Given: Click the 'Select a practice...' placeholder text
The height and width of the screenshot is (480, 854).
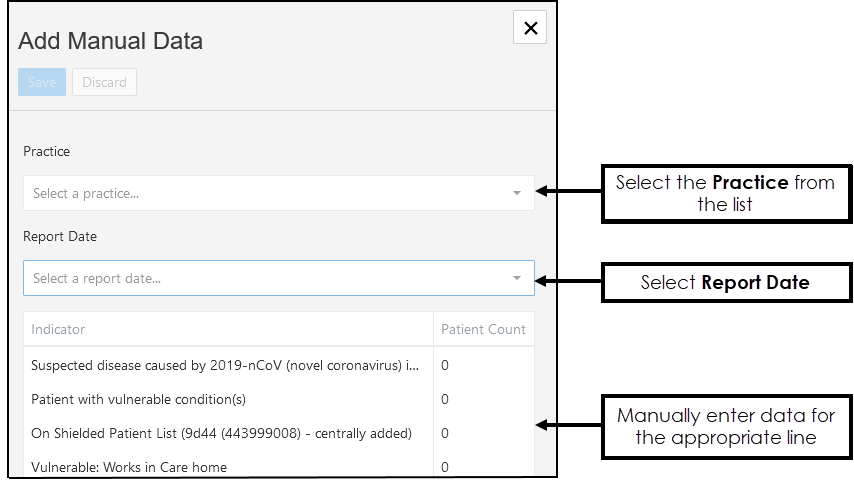Looking at the screenshot, I should (86, 193).
